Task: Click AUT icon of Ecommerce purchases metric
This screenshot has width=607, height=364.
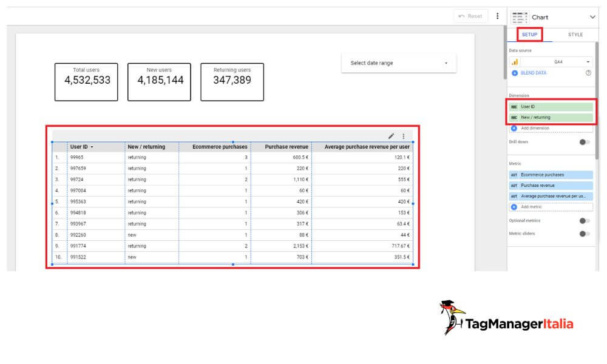Action: [x=514, y=175]
